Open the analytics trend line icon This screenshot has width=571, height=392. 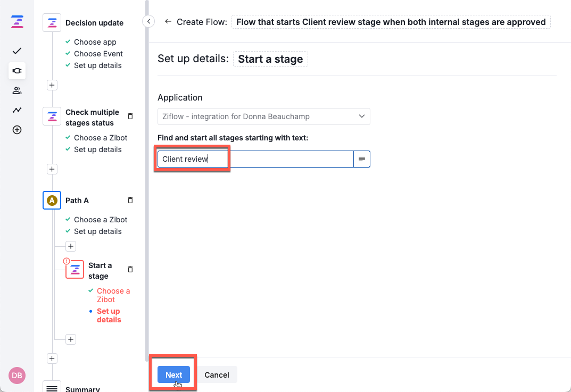coord(17,110)
